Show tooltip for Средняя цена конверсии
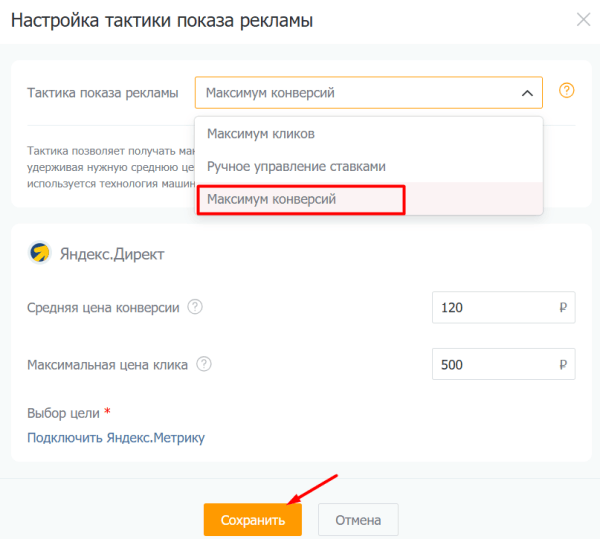The width and height of the screenshot is (600, 539). [195, 307]
